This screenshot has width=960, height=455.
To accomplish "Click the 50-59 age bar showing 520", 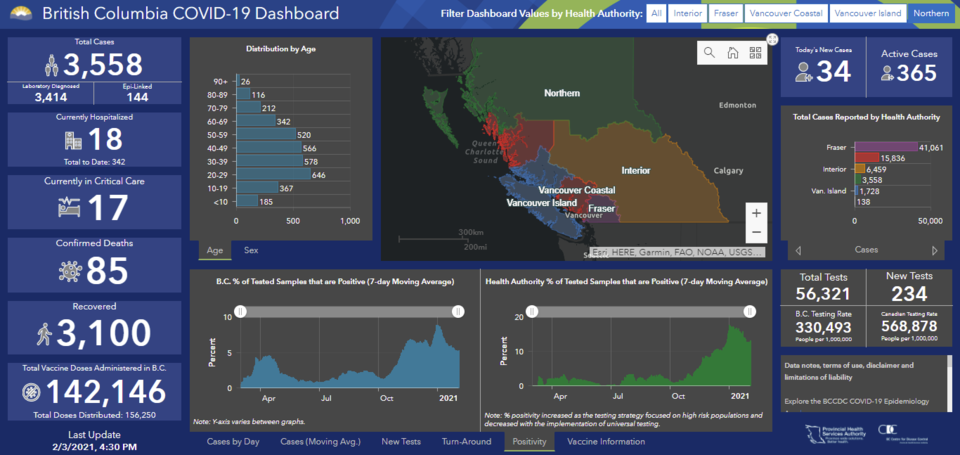I will click(x=266, y=134).
